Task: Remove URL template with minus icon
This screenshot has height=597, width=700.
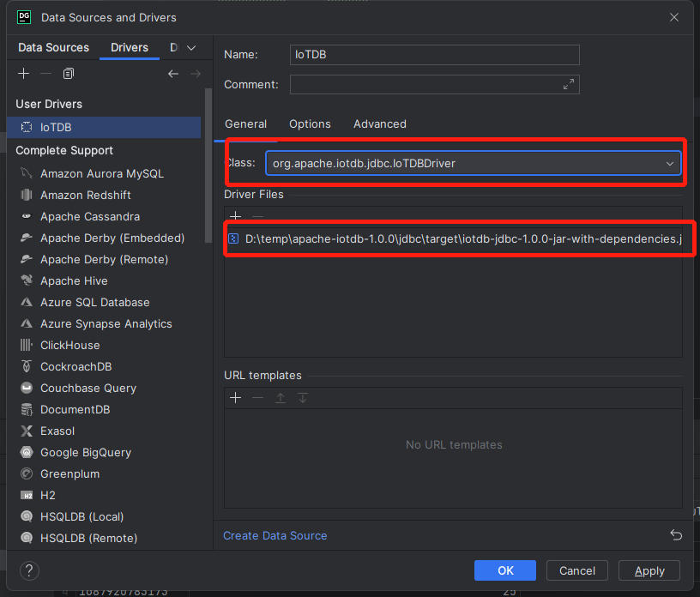Action: click(257, 397)
